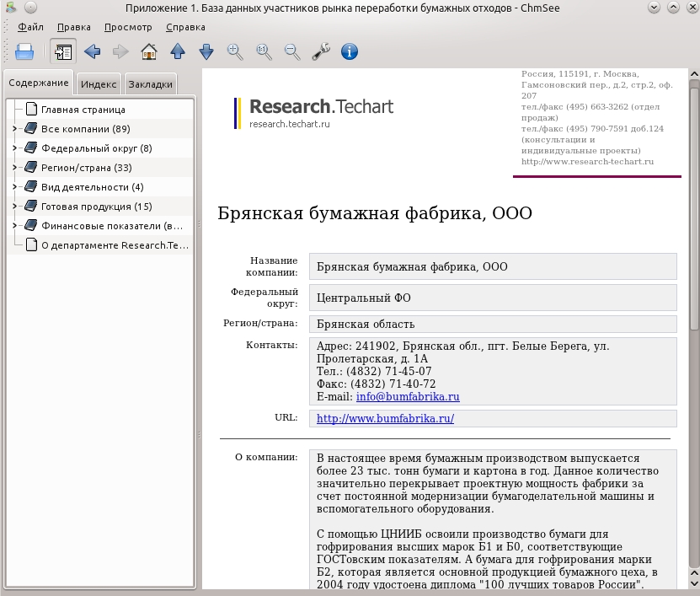The width and height of the screenshot is (700, 596).
Task: Open the Правка menu
Action: pos(73,27)
